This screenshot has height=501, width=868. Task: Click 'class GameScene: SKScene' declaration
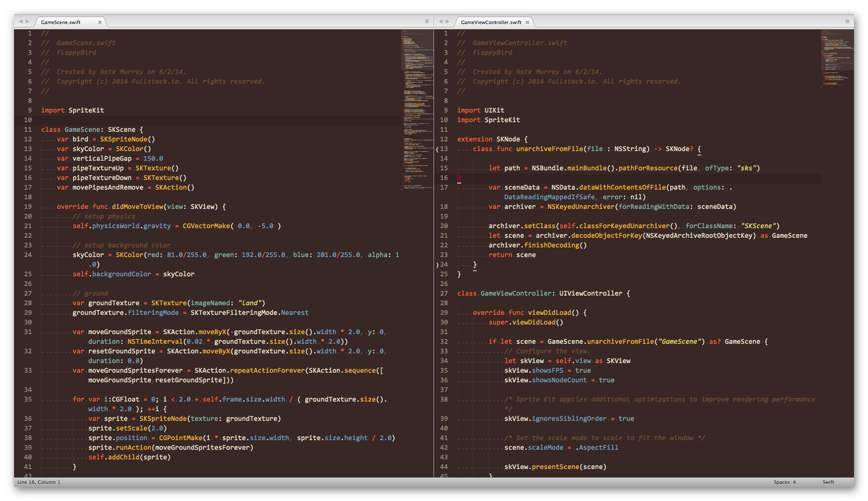coord(88,130)
